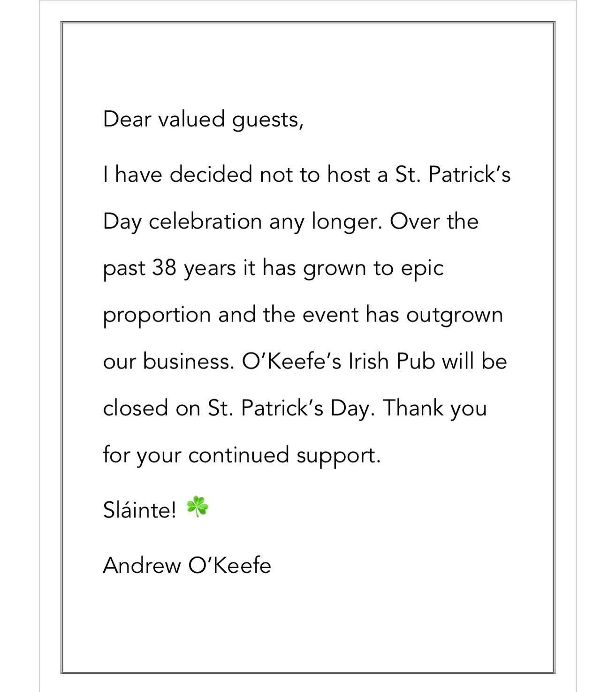Click the 'Dear valued guests' greeting
The width and height of the screenshot is (616, 692).
tap(203, 119)
